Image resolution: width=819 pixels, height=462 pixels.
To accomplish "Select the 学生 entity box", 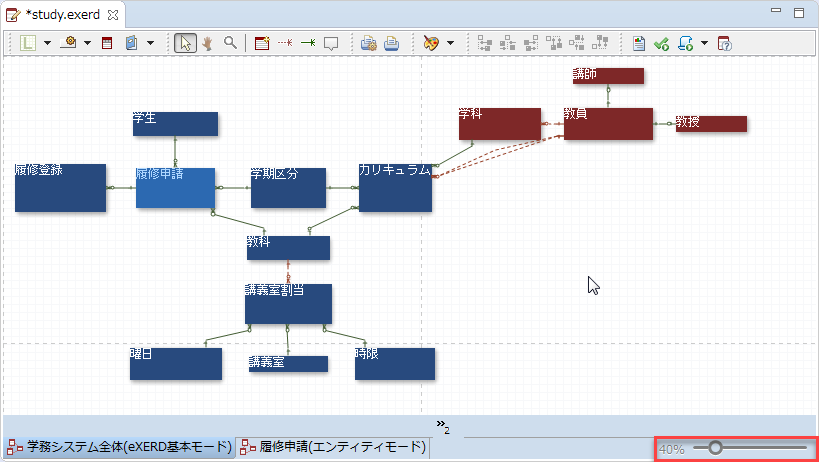I will click(x=176, y=124).
